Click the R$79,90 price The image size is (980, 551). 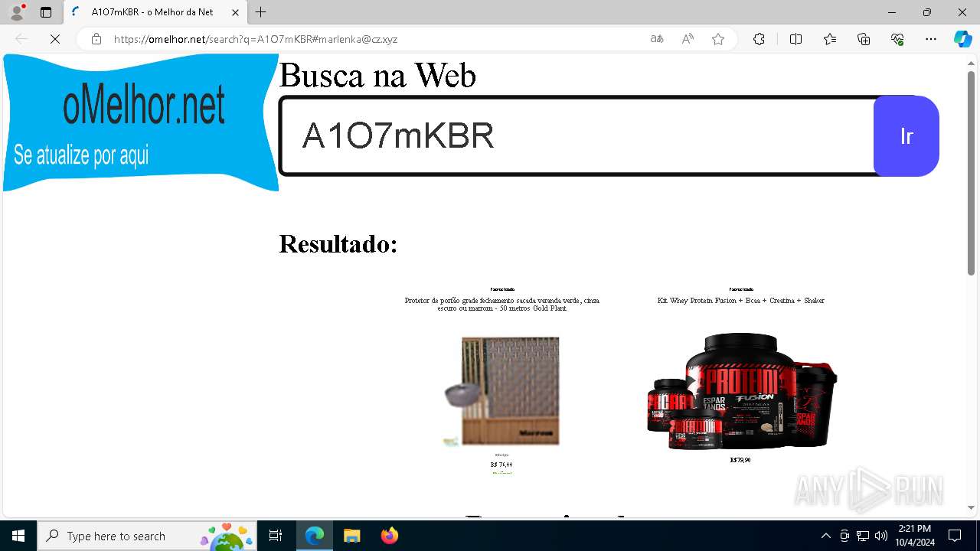(740, 460)
